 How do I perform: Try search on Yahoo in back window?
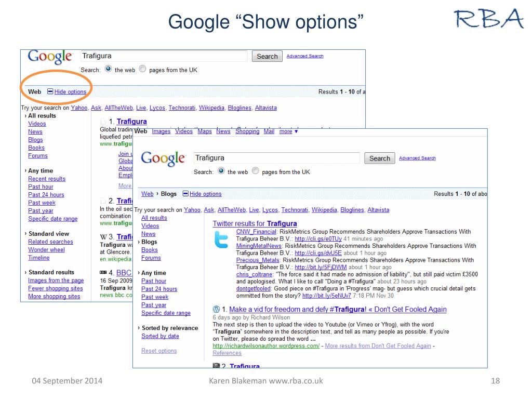point(79,108)
